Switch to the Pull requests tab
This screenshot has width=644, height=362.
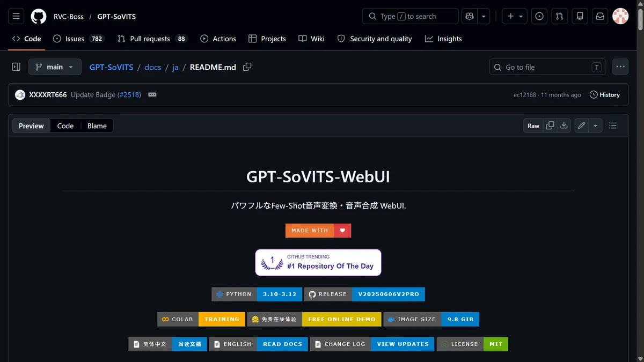tap(152, 39)
